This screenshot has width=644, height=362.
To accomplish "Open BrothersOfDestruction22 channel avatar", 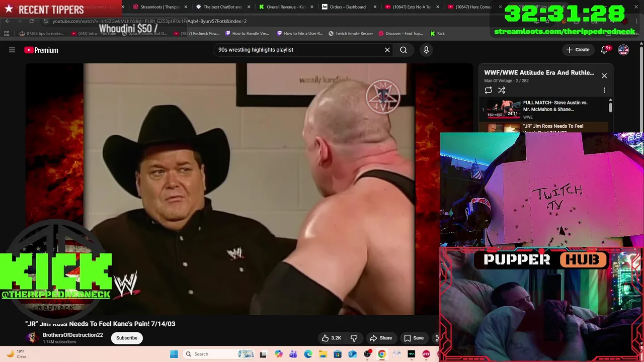I will [x=32, y=337].
